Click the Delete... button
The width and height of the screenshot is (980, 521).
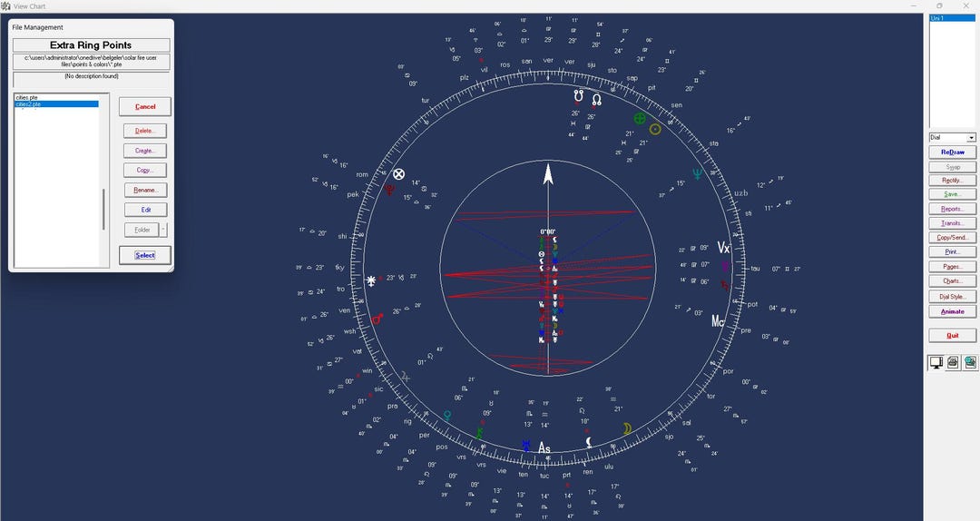[145, 131]
